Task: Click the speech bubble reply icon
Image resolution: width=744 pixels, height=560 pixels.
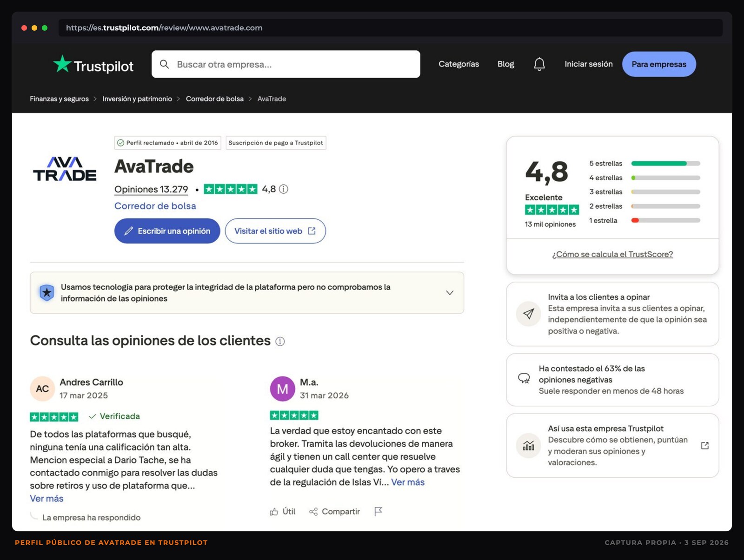Action: [524, 378]
